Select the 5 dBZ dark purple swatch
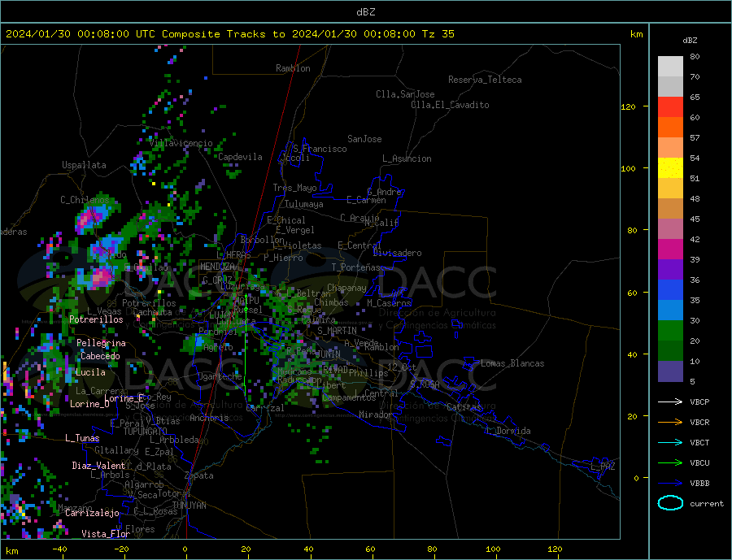Image resolution: width=732 pixels, height=560 pixels. tap(670, 371)
